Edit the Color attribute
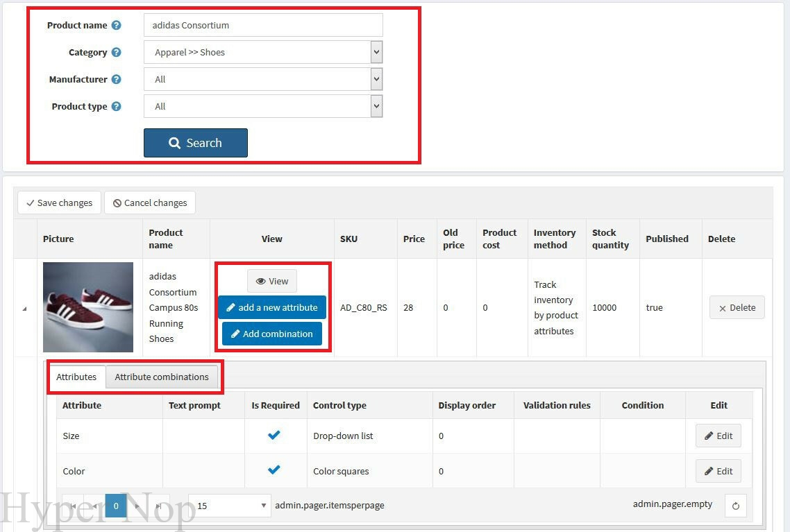This screenshot has width=790, height=532. tap(718, 471)
